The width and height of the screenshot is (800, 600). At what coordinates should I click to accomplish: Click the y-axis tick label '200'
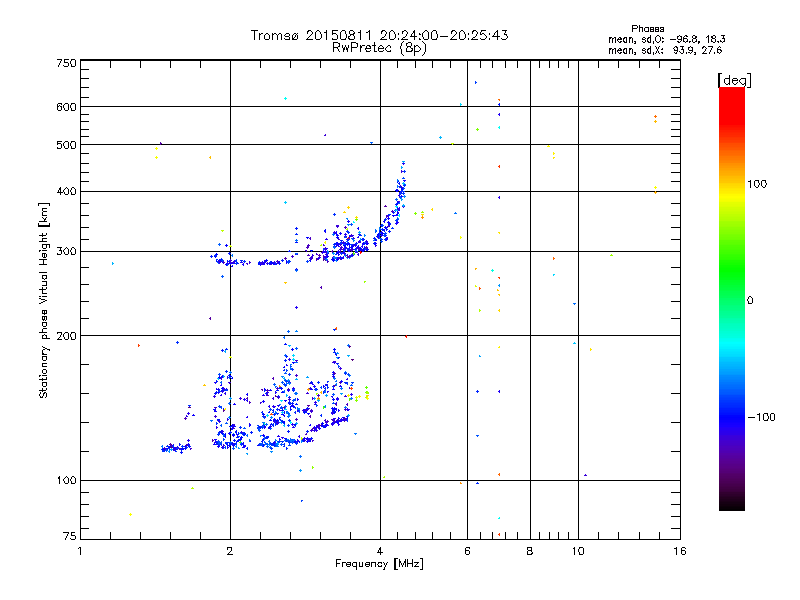click(x=66, y=336)
